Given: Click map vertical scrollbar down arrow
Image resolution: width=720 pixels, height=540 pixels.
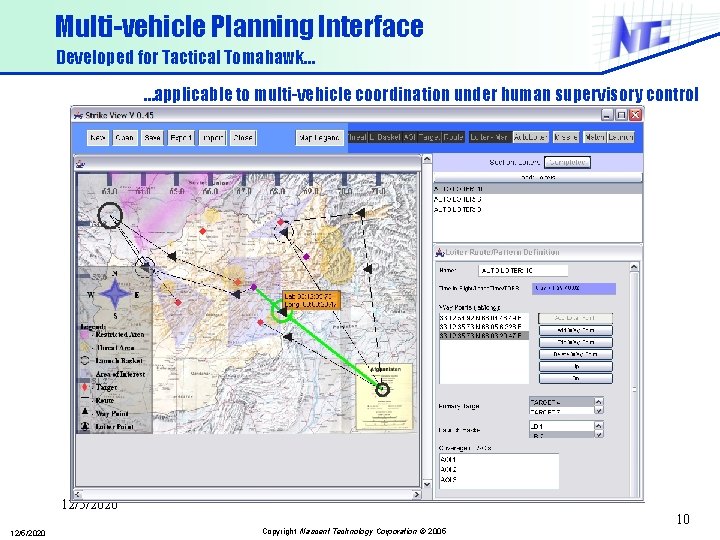Looking at the screenshot, I should click(427, 484).
